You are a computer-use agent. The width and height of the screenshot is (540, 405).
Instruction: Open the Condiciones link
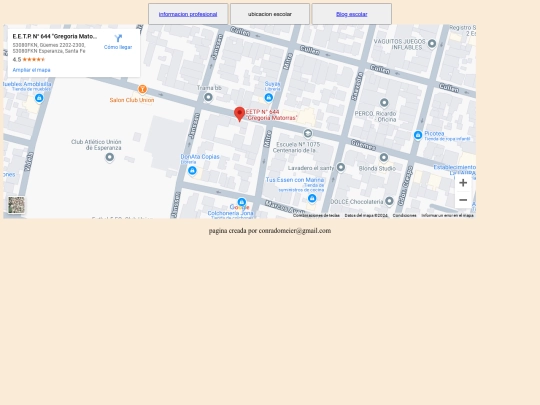coord(404,216)
